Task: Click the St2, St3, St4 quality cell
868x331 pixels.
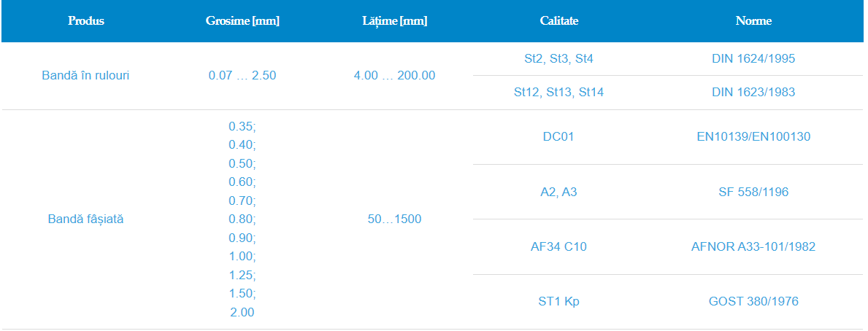Action: [558, 58]
